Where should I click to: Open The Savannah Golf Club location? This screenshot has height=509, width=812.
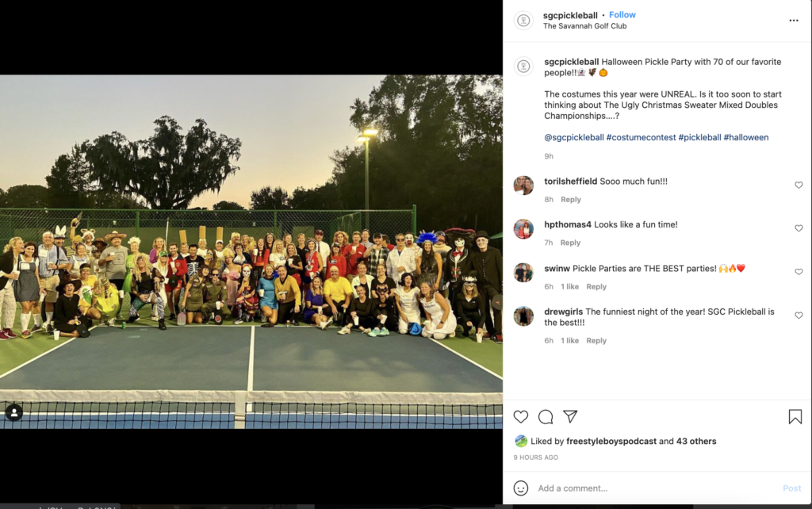584,26
